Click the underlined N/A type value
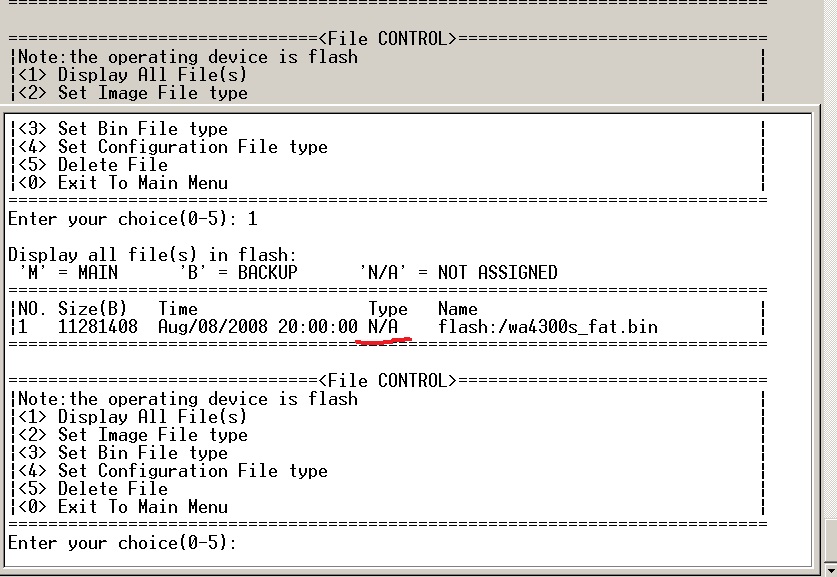Screen dimensions: 837x577 coord(383,327)
